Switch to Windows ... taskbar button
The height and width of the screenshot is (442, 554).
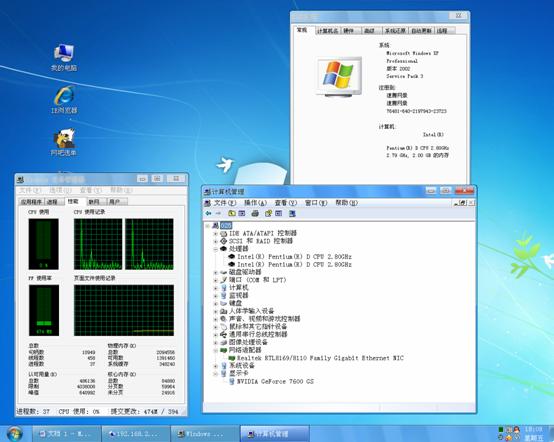[x=205, y=434]
